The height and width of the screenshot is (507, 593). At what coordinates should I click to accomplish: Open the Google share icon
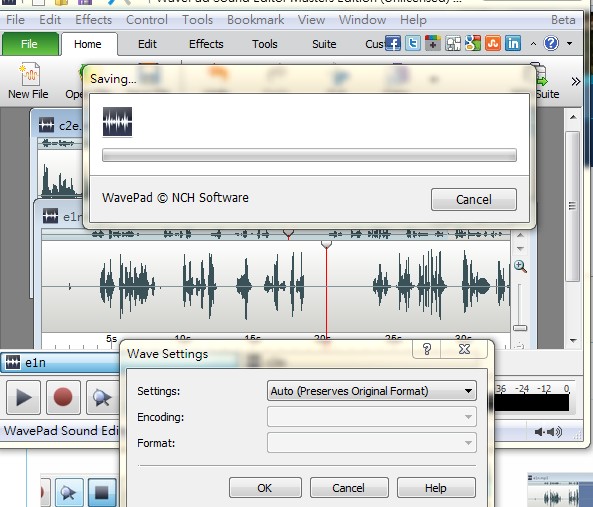pyautogui.click(x=473, y=43)
